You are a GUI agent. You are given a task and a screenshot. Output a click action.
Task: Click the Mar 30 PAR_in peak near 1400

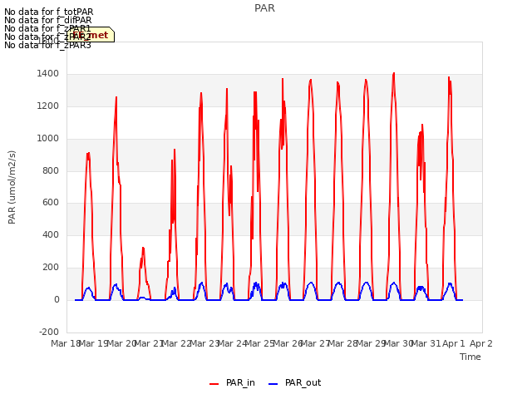393,74
